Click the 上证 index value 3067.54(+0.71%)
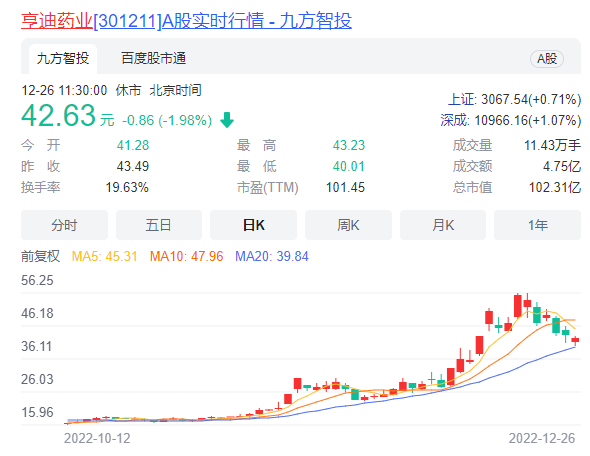 click(x=531, y=100)
